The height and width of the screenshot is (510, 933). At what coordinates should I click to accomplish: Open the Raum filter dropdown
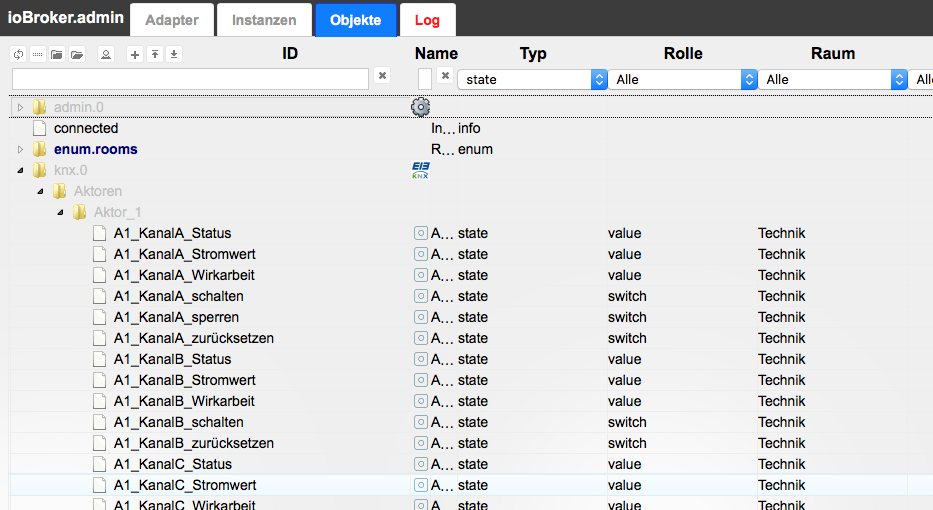tap(832, 79)
